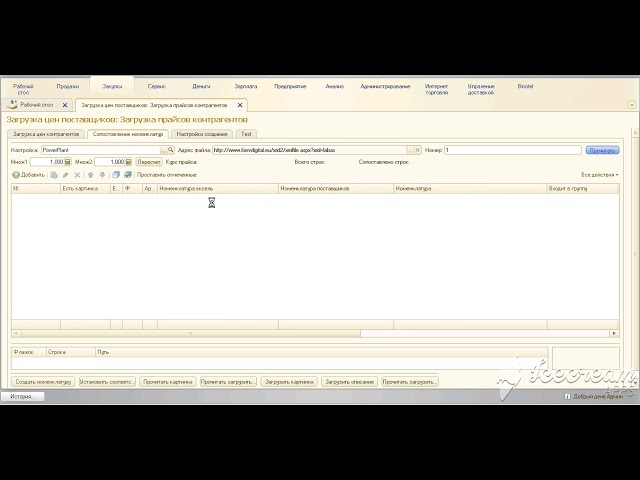Image resolution: width=640 pixels, height=480 pixels.
Task: Open the Настройка selection ellipsis button
Action: 164,150
